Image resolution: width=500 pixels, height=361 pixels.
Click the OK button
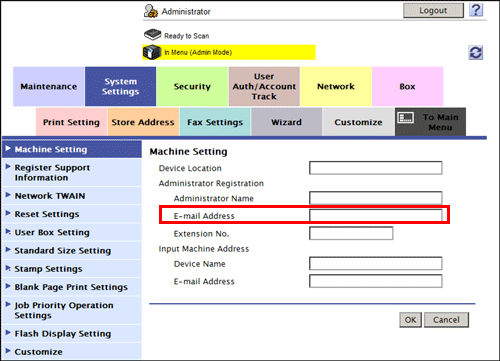point(410,320)
